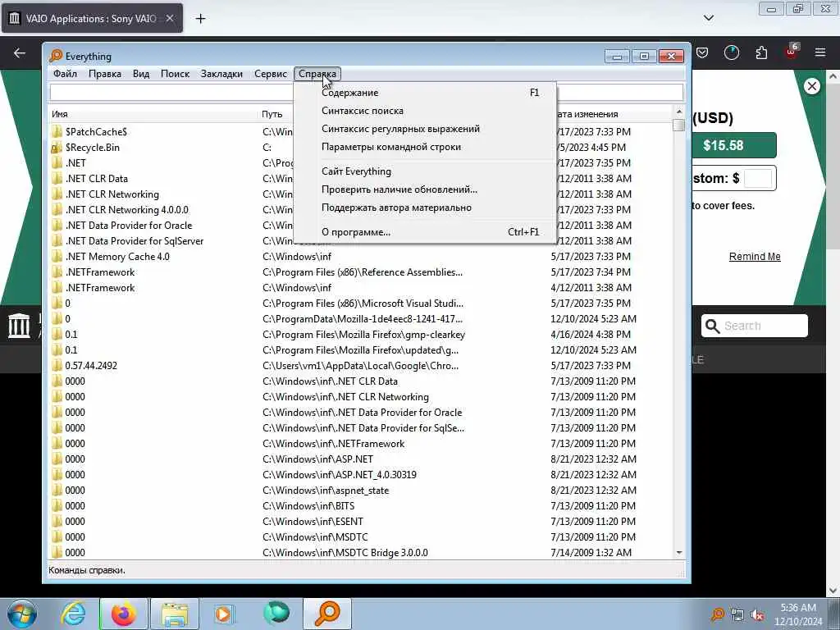Screen dimensions: 840x630
Task: Click the green globe taskbar icon
Action: pos(276,613)
